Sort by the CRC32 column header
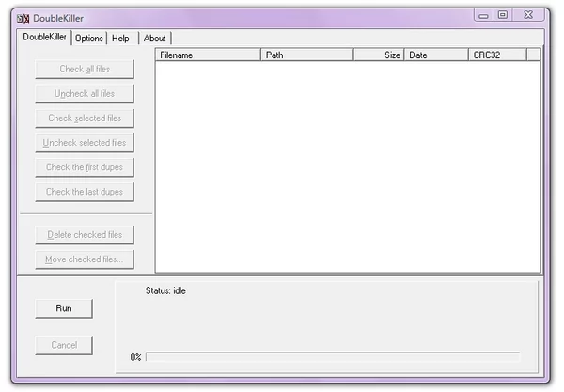 tap(497, 55)
